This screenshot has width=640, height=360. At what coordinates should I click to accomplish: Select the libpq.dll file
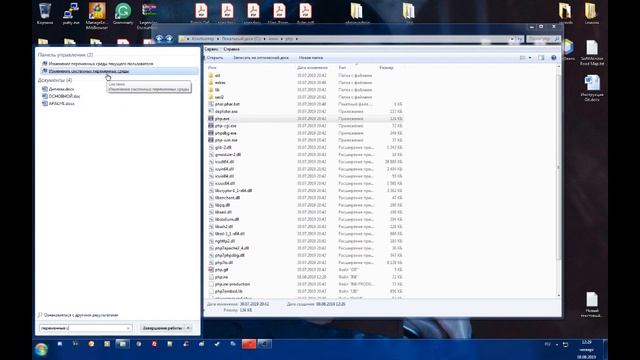click(x=222, y=205)
